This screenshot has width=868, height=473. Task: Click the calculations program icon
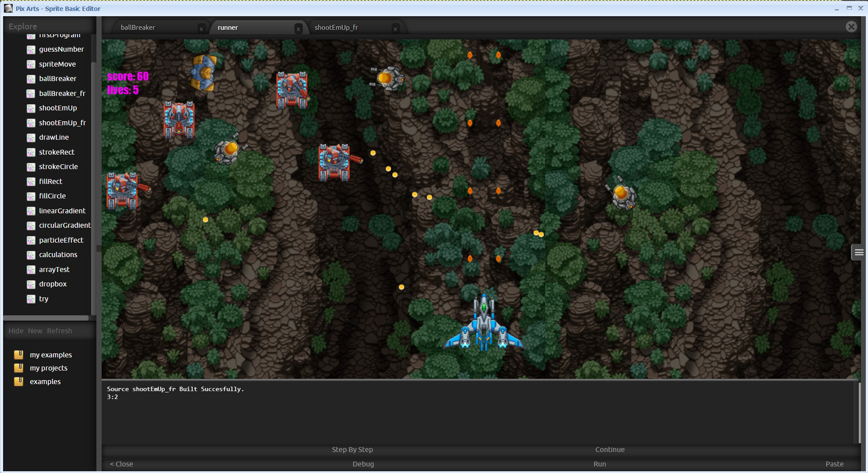click(31, 254)
